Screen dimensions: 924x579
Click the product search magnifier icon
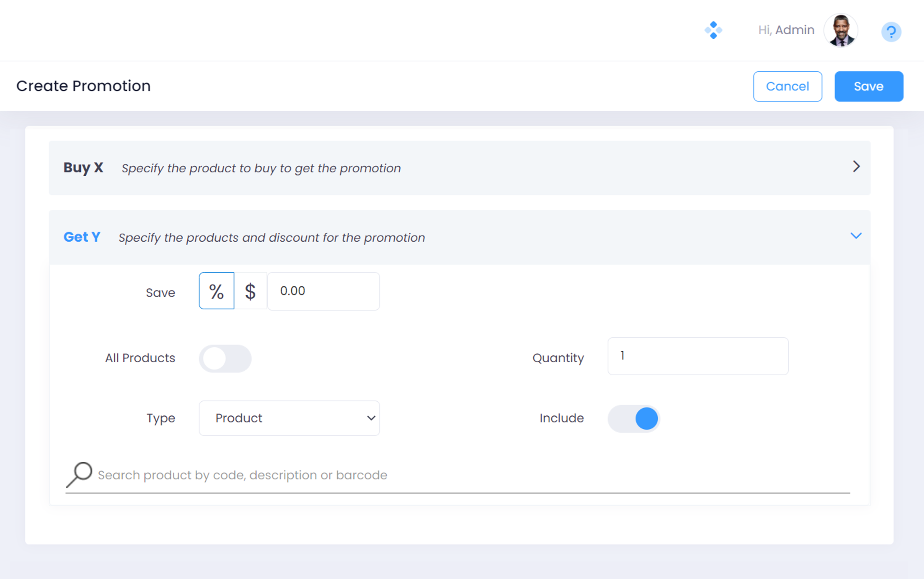[79, 474]
